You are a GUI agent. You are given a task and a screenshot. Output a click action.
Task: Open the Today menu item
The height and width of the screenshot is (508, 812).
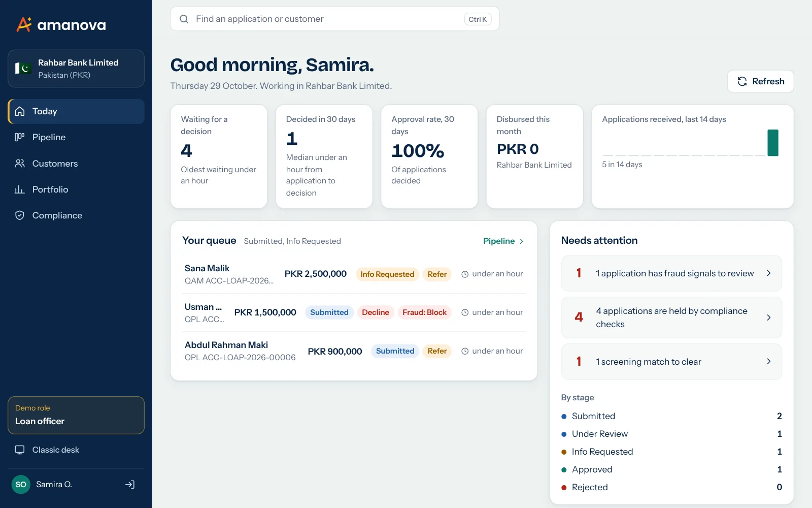point(76,111)
